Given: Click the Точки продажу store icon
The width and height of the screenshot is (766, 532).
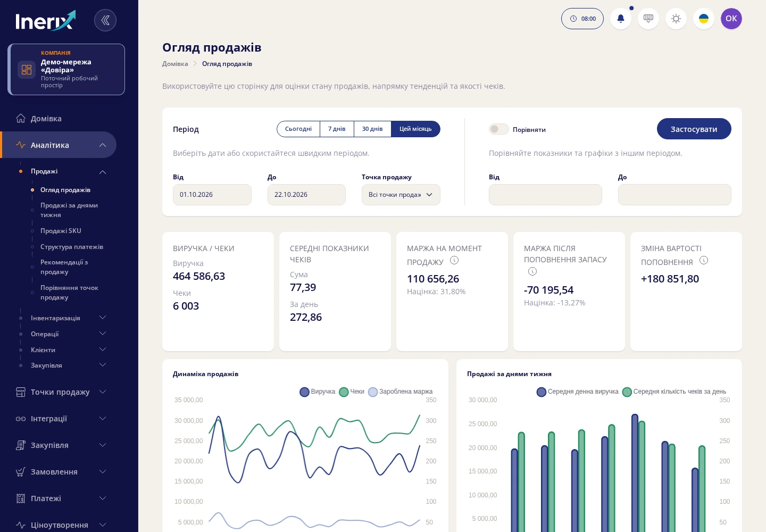Looking at the screenshot, I should pos(21,392).
